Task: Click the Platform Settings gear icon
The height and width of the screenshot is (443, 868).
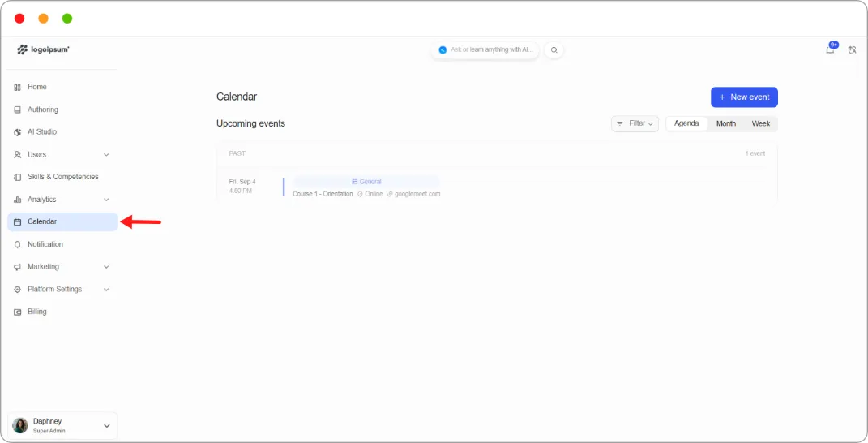Action: pos(17,290)
